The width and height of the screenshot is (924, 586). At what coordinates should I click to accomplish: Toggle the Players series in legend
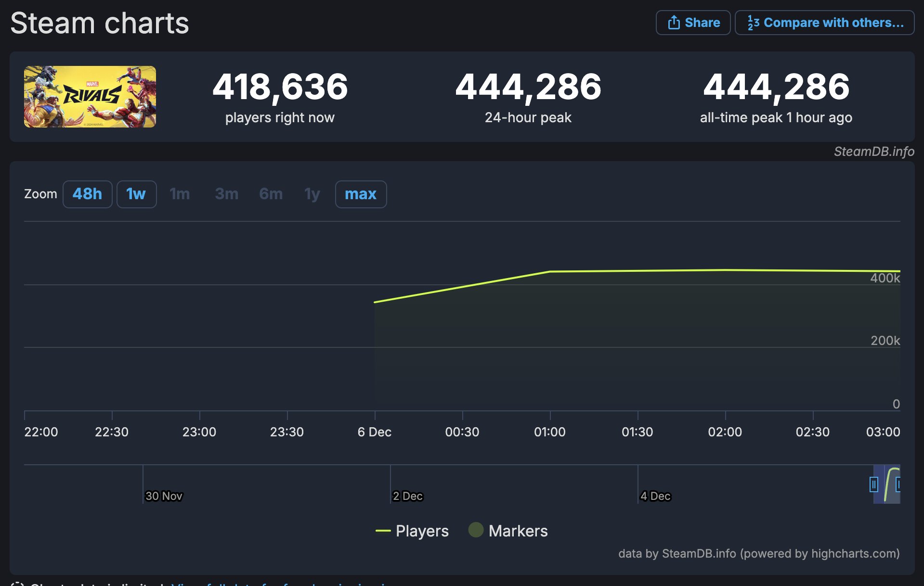pos(412,531)
